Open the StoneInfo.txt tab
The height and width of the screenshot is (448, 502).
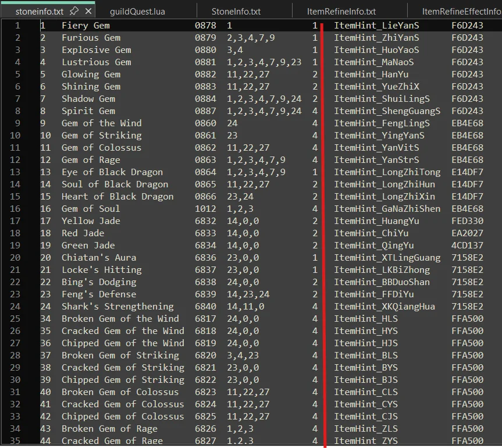[236, 11]
